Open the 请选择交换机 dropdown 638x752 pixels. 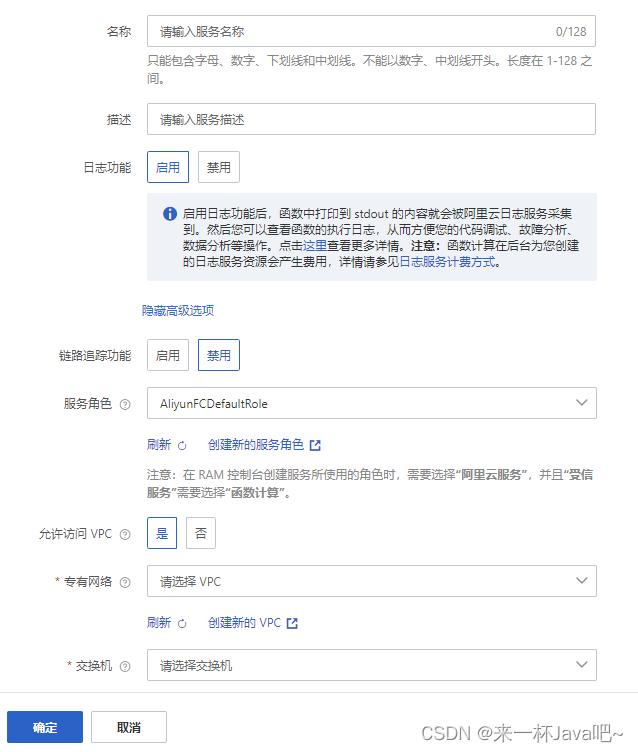point(372,665)
